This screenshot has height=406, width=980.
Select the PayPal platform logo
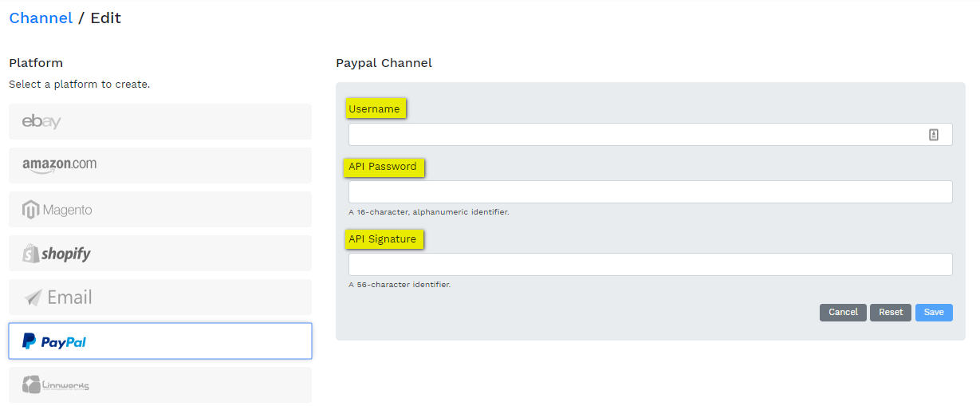(54, 341)
